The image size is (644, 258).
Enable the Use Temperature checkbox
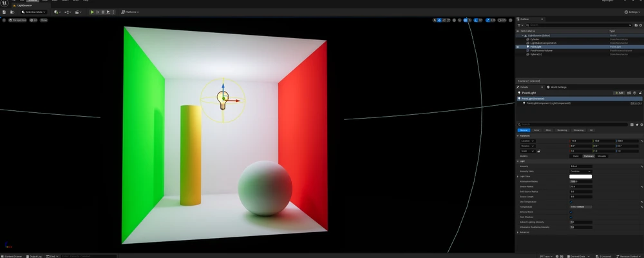tap(571, 201)
